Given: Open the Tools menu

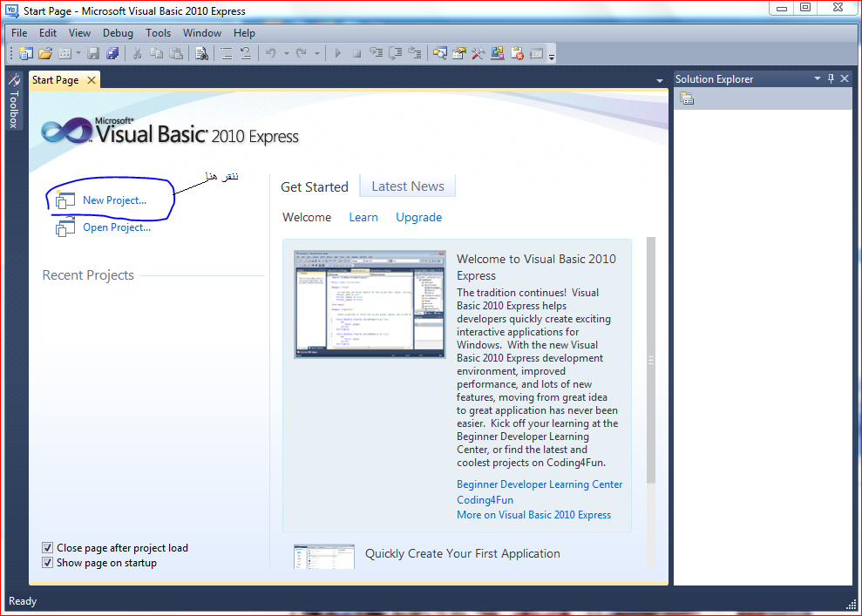Looking at the screenshot, I should coord(159,33).
